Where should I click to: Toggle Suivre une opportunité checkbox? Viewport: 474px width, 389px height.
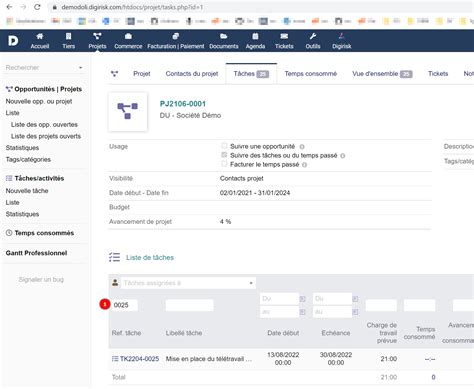click(224, 146)
